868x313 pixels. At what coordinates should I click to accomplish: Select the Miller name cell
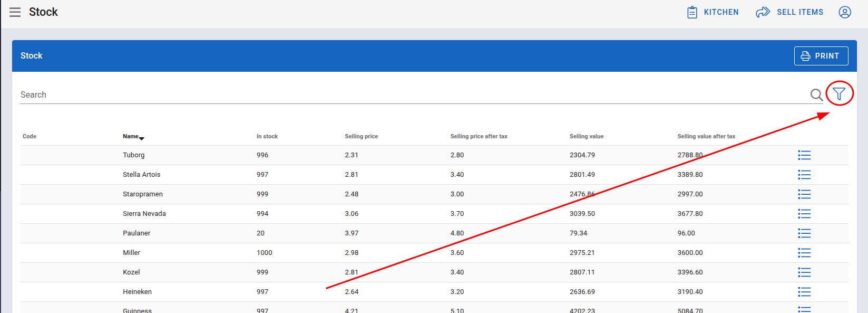pyautogui.click(x=132, y=253)
